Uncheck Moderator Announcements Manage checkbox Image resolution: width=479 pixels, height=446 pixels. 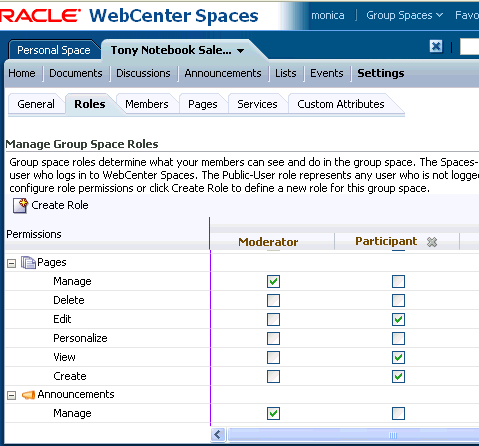(x=273, y=413)
